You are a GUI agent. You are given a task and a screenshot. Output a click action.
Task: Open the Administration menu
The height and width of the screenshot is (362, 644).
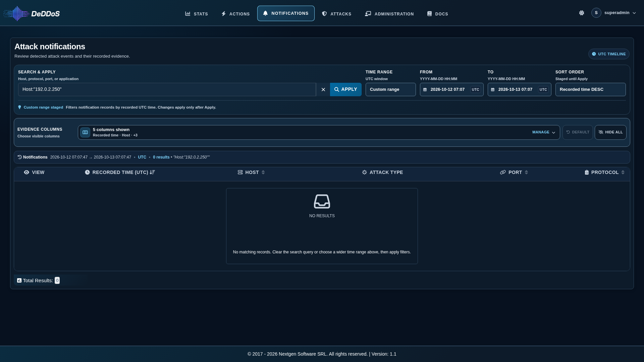389,14
